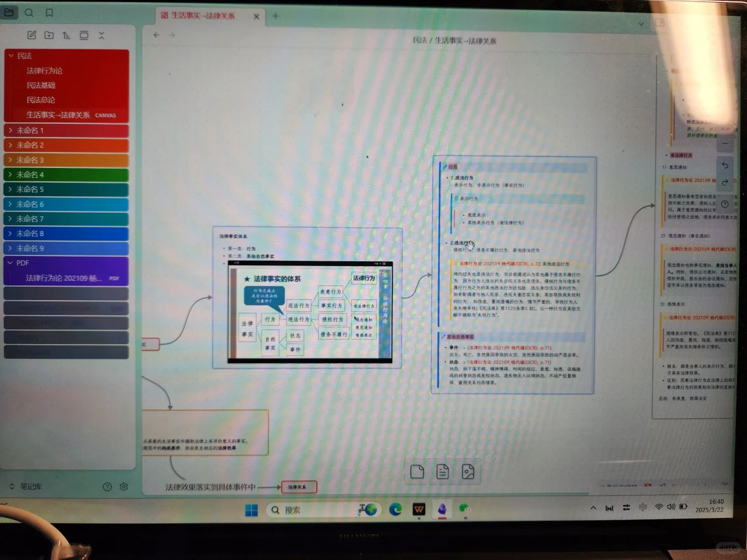This screenshot has width=747, height=560.
Task: Undo the last canvas action
Action: (x=725, y=165)
